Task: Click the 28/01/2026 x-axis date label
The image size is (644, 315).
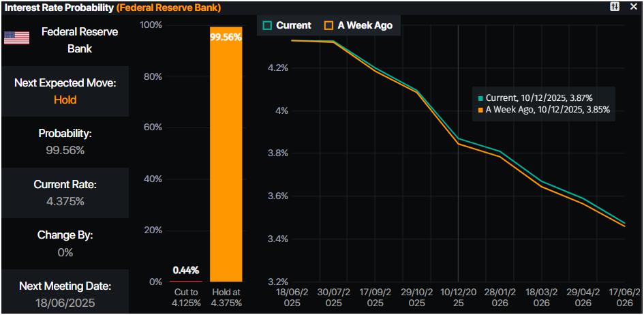Action: pyautogui.click(x=500, y=298)
